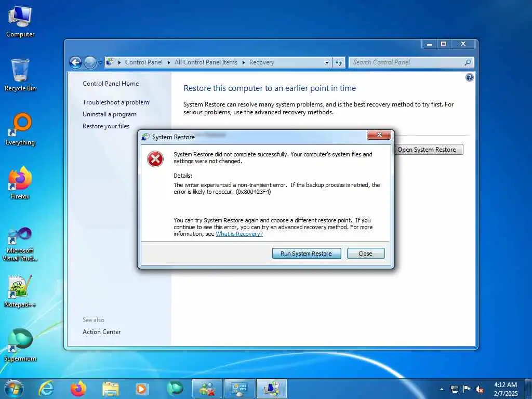Select the Firefox desktop shortcut
This screenshot has height=399, width=532.
coord(20,183)
